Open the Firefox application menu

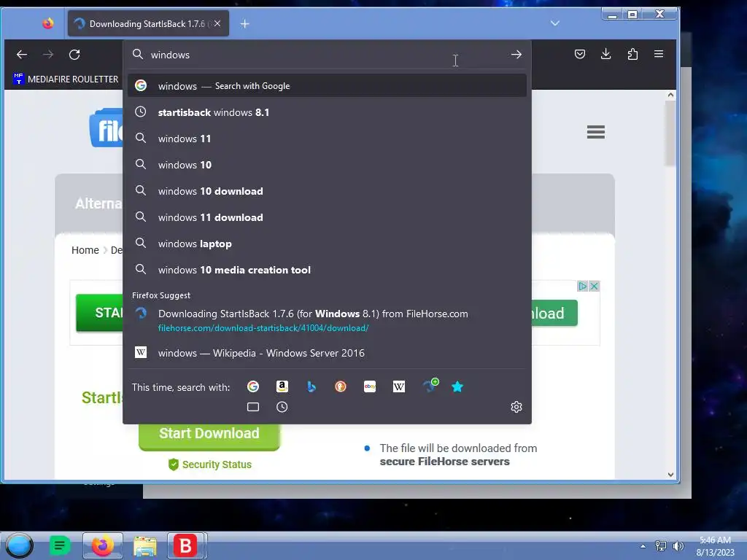tap(659, 54)
